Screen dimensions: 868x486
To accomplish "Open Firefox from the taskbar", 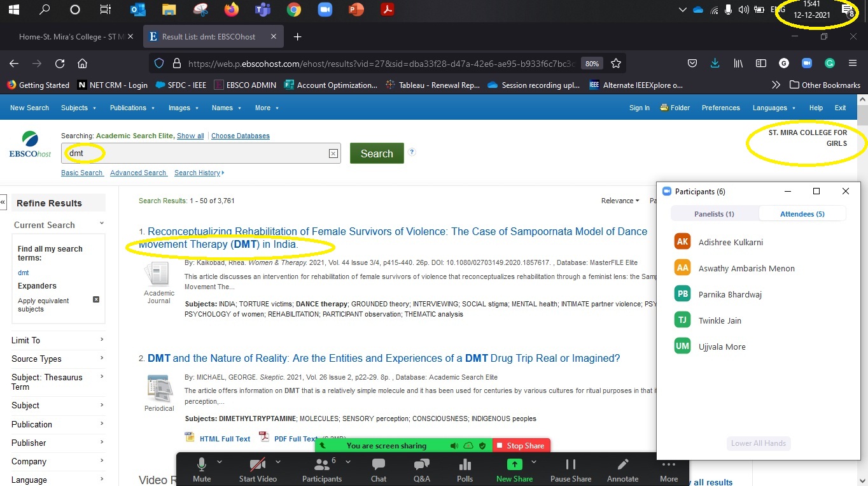I will point(231,10).
